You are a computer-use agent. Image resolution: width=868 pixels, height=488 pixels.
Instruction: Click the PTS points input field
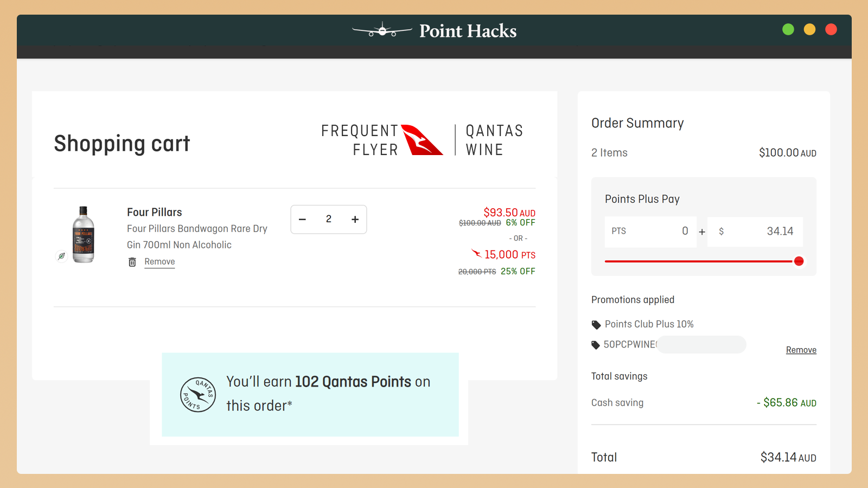pyautogui.click(x=650, y=232)
